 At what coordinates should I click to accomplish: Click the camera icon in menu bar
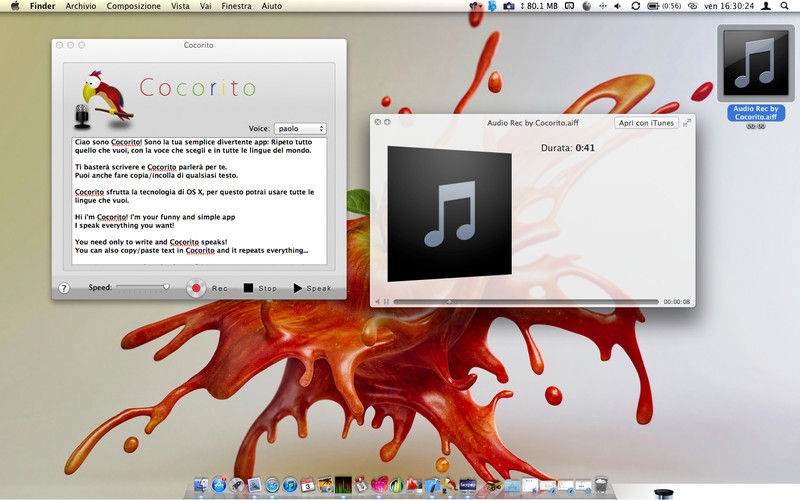coord(509,6)
